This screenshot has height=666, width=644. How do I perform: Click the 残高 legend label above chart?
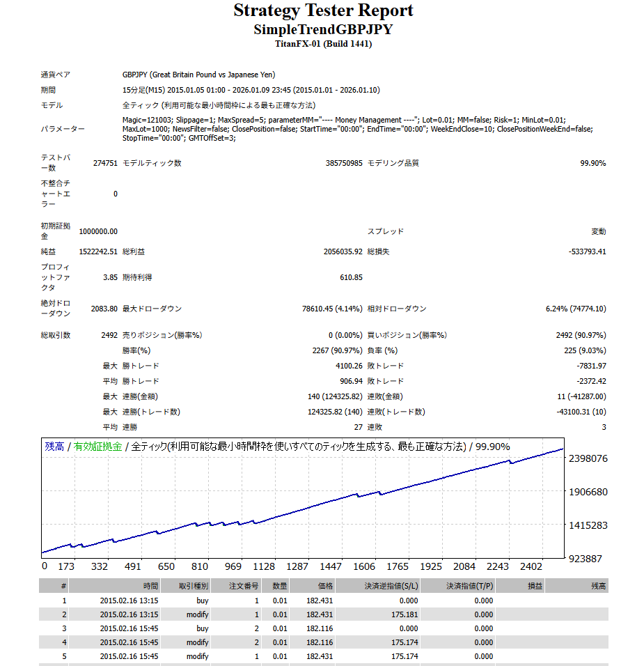point(54,447)
